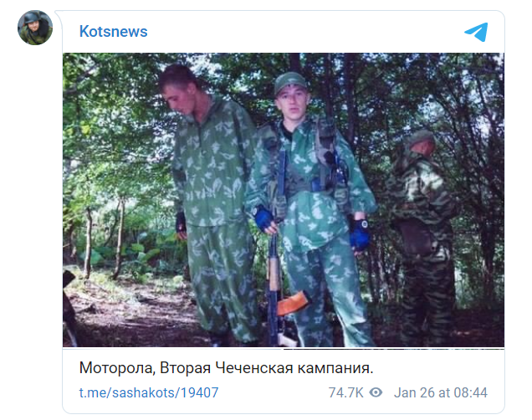Viewport: 532px width, 420px height.
Task: Click the views eye symbol after 74.7K
Action: (x=376, y=392)
